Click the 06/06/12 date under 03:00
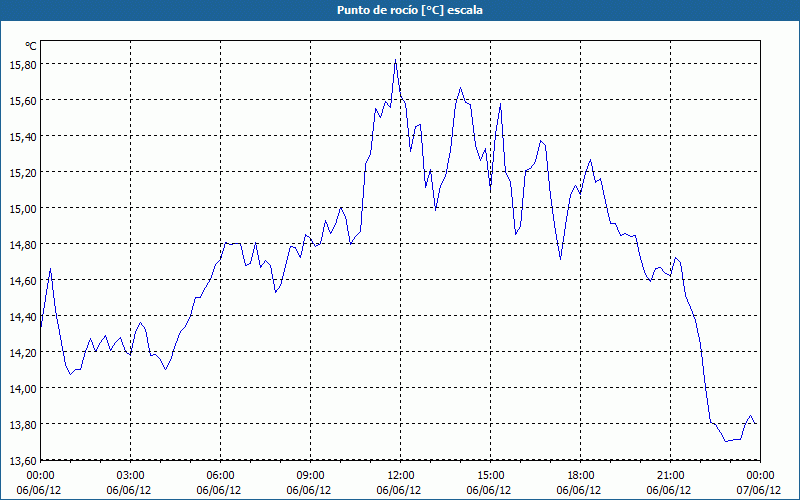800x500 pixels. coord(129,490)
